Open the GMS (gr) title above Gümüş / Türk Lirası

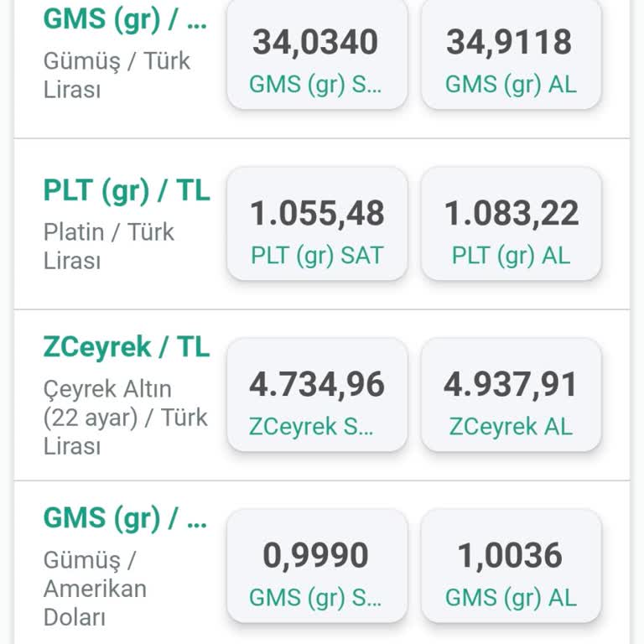tap(124, 18)
